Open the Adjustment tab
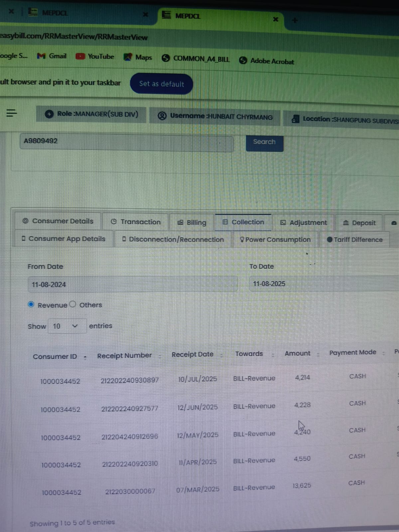The width and height of the screenshot is (399, 532). point(304,222)
